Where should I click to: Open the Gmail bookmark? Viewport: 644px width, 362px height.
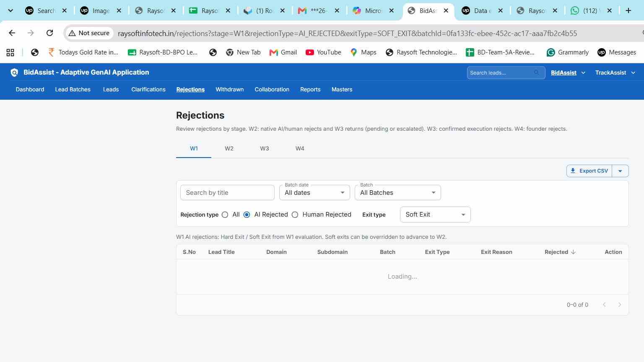[283, 52]
